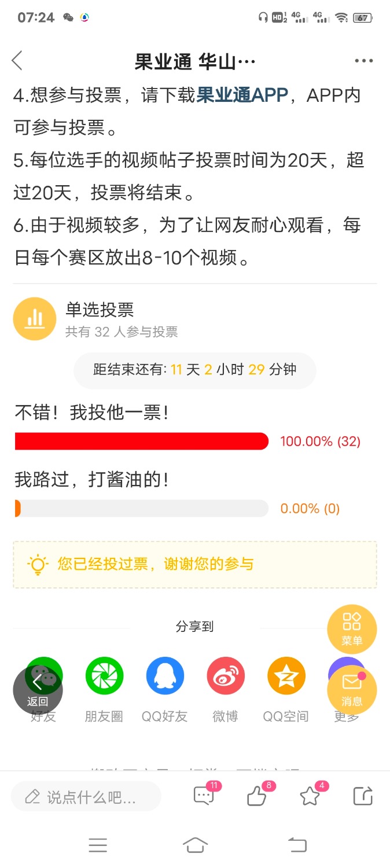Image resolution: width=390 pixels, height=868 pixels.
Task: Toggle the thumbs-up like button
Action: (x=257, y=796)
